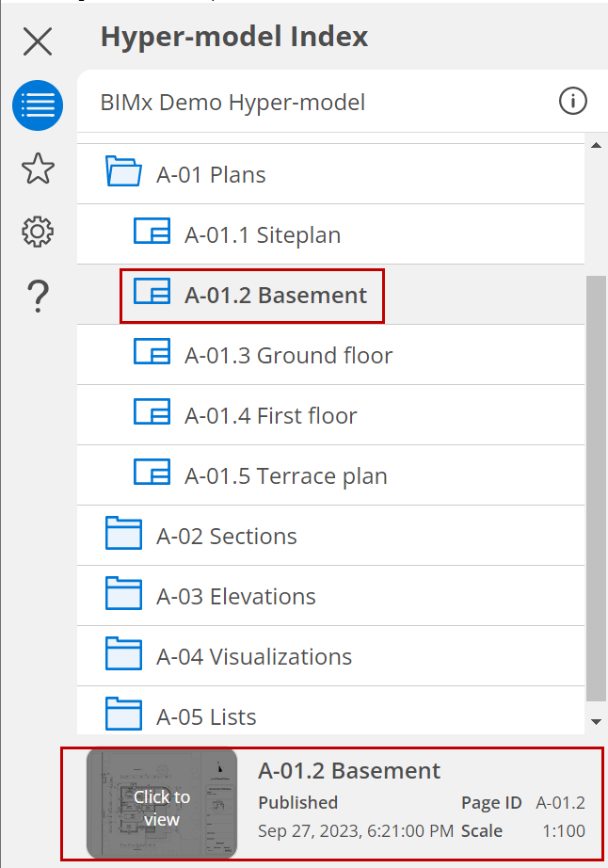
Task: Click the A-01.5 Terrace plan layout icon
Action: pos(152,474)
